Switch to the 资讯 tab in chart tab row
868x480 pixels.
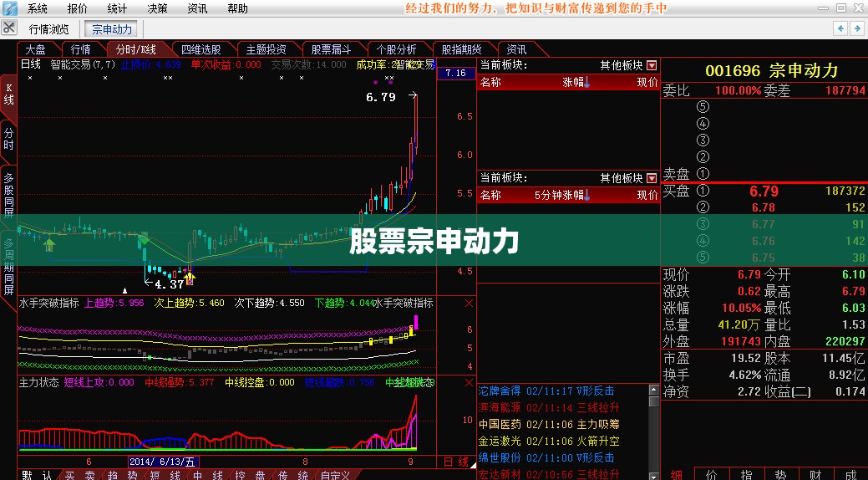click(x=516, y=49)
